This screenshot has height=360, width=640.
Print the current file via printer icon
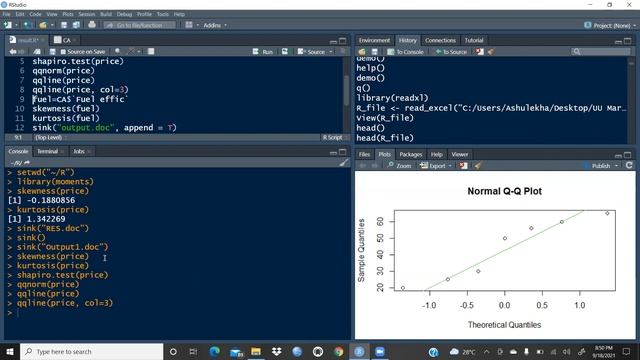point(92,25)
